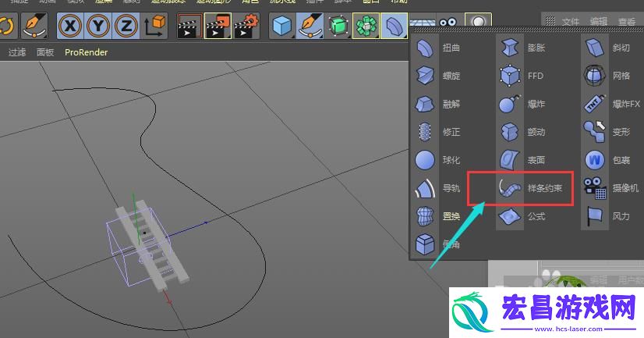Image resolution: width=644 pixels, height=338 pixels.
Task: Open the spline pen tools dropdown
Action: pos(310,26)
